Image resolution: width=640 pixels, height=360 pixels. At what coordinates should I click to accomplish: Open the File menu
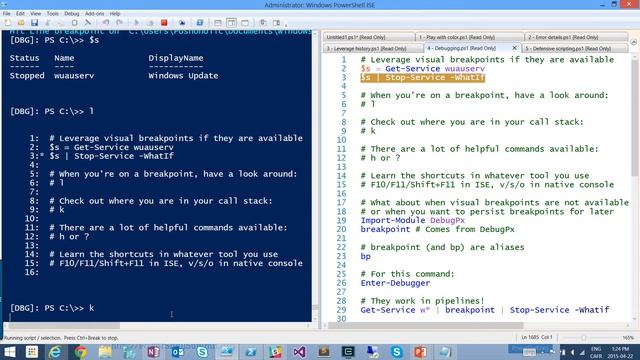(7, 13)
